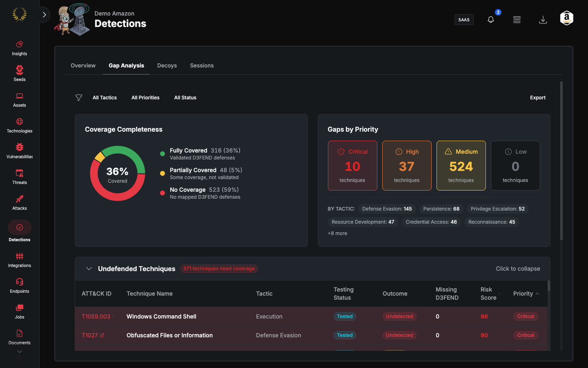
Task: Select the Medium priority card
Action: (x=461, y=166)
